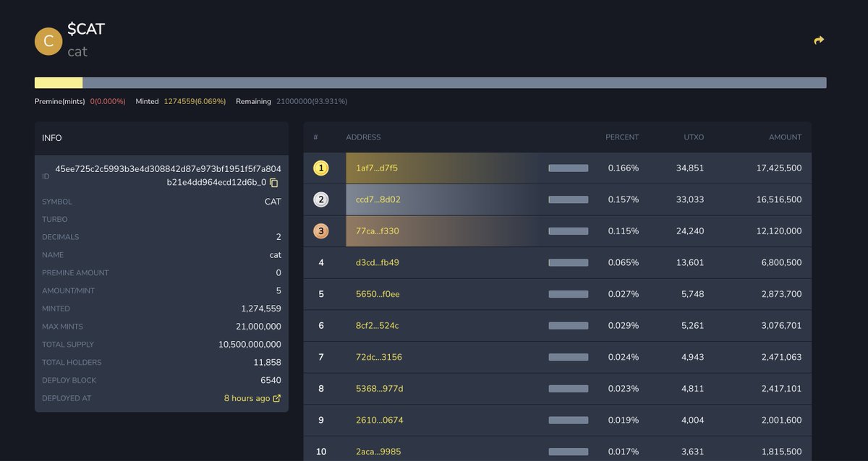
Task: Click UTXO count 5,748
Action: click(x=692, y=294)
